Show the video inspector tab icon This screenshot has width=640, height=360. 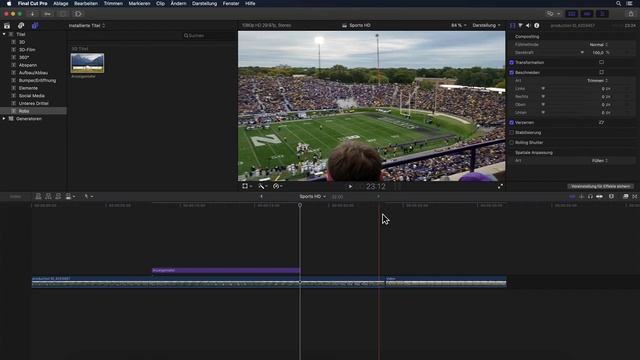coord(512,25)
